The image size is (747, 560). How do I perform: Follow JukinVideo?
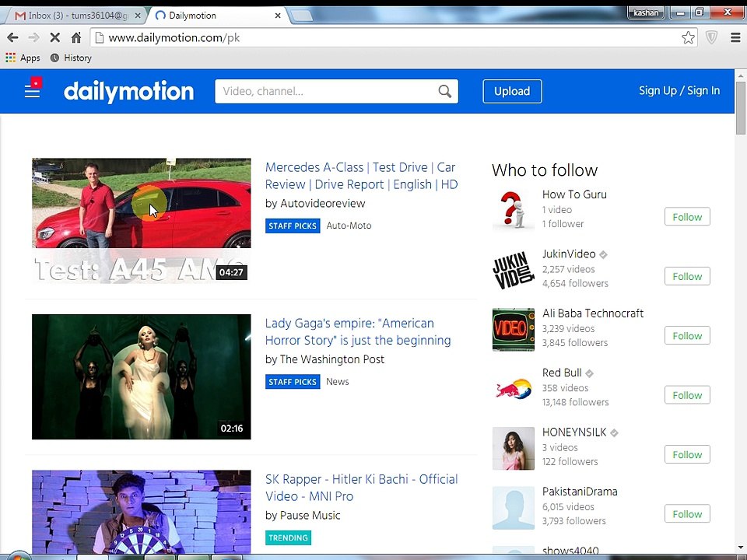tap(687, 276)
